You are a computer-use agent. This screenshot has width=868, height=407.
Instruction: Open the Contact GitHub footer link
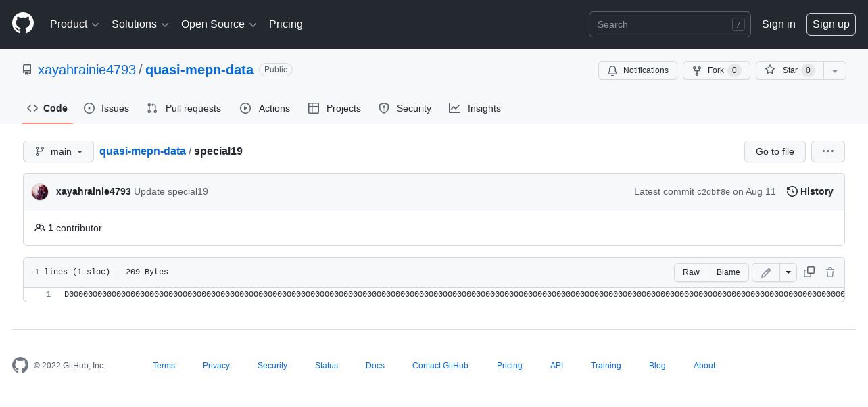pyautogui.click(x=440, y=366)
